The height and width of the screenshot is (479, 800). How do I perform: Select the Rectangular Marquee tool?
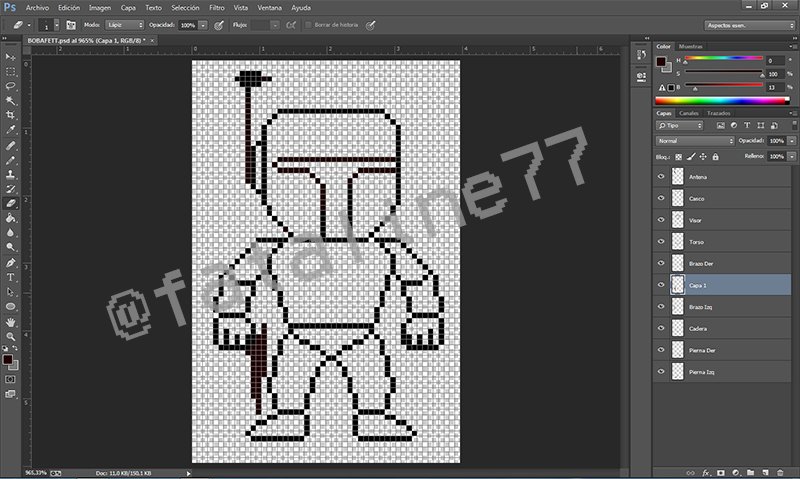tap(10, 71)
